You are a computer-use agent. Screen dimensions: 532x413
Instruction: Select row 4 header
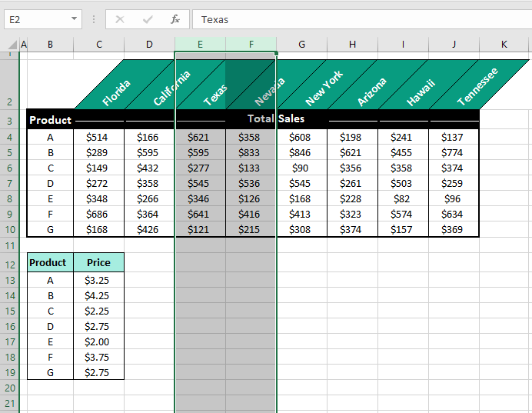point(9,138)
